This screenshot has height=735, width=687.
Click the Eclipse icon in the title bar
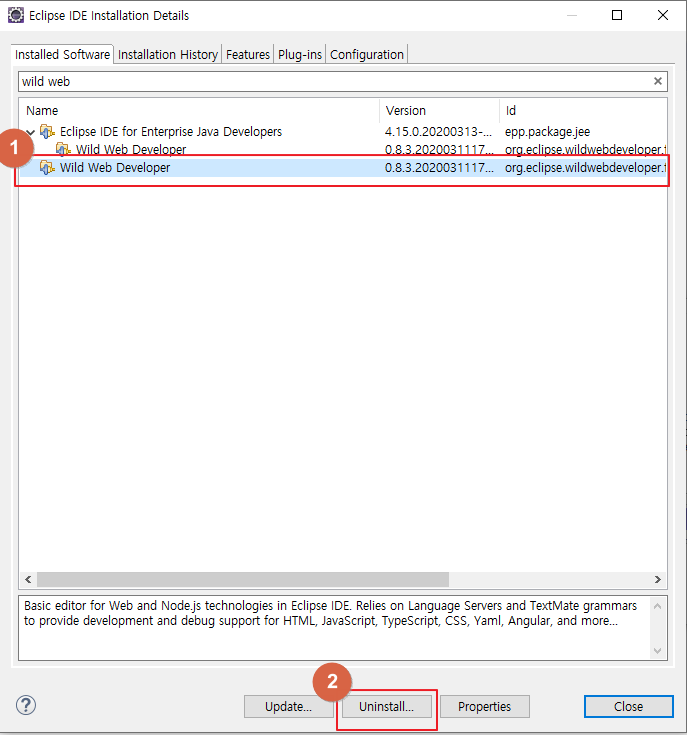pyautogui.click(x=15, y=15)
